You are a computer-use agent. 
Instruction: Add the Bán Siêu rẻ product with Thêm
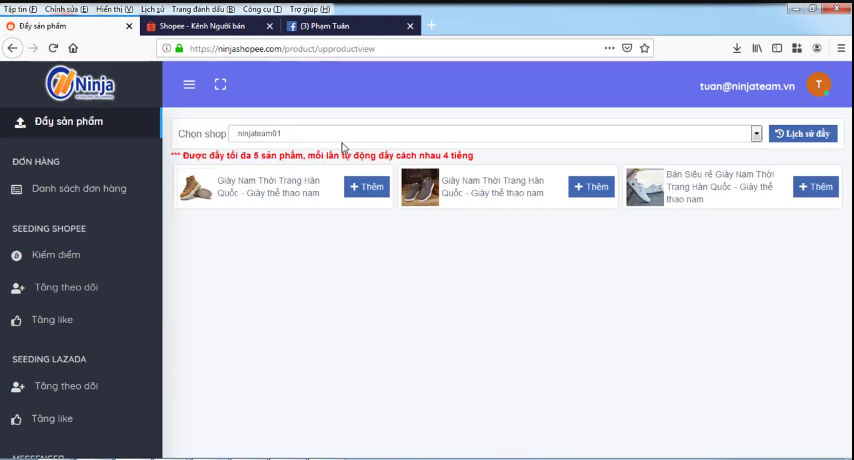coord(816,187)
